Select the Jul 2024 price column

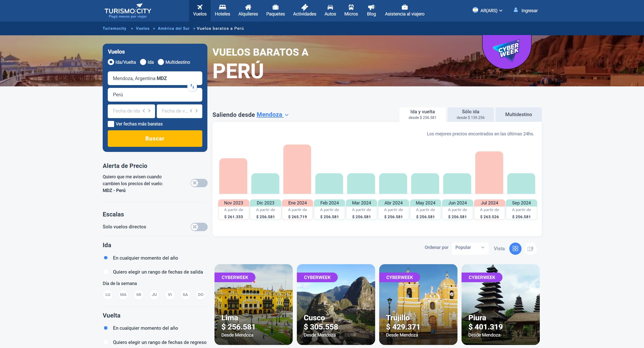point(489,210)
